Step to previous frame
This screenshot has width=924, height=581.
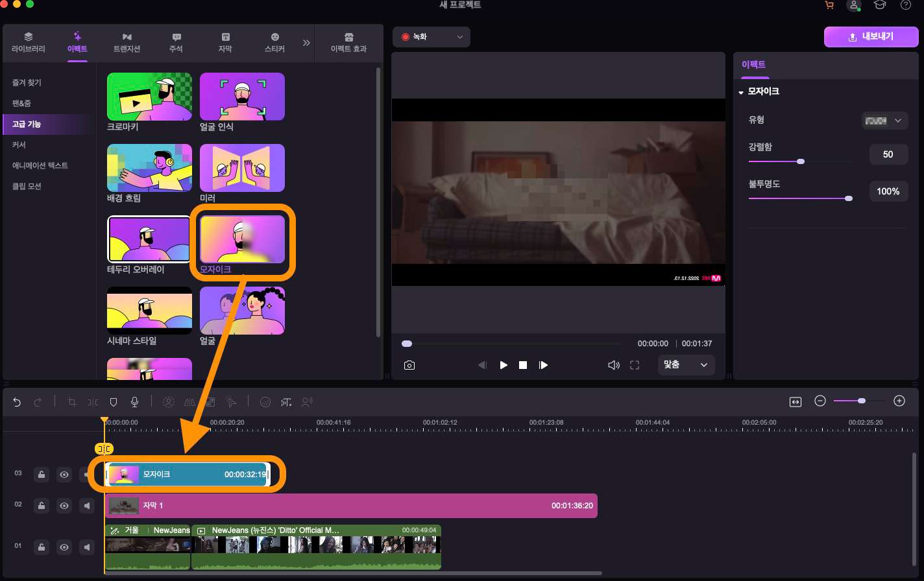click(x=482, y=365)
